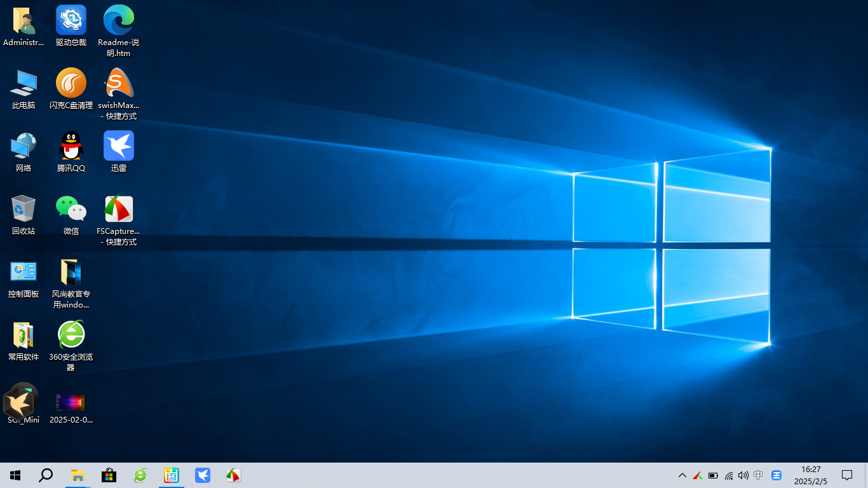This screenshot has width=868, height=488.
Task: Click the blue 王 input method icon
Action: point(776,475)
